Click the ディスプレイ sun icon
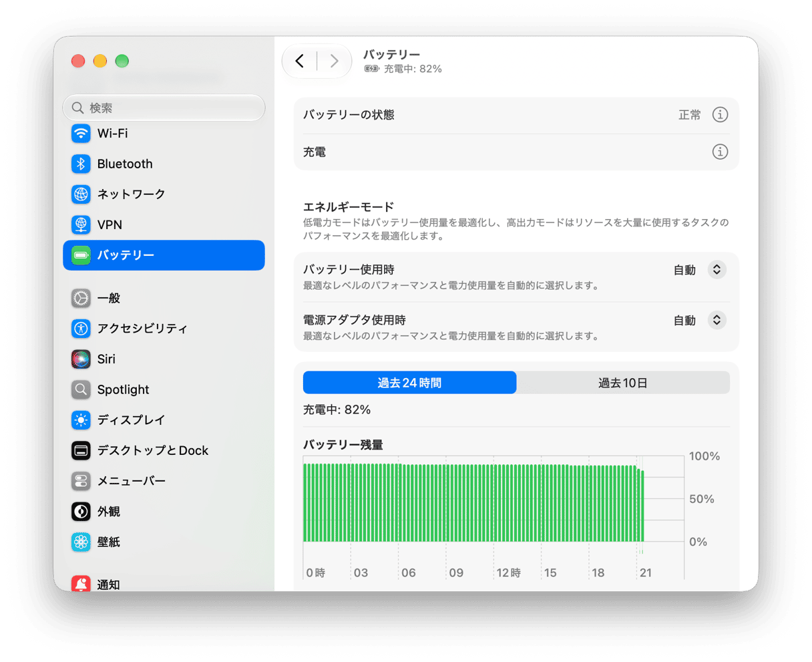 click(81, 420)
